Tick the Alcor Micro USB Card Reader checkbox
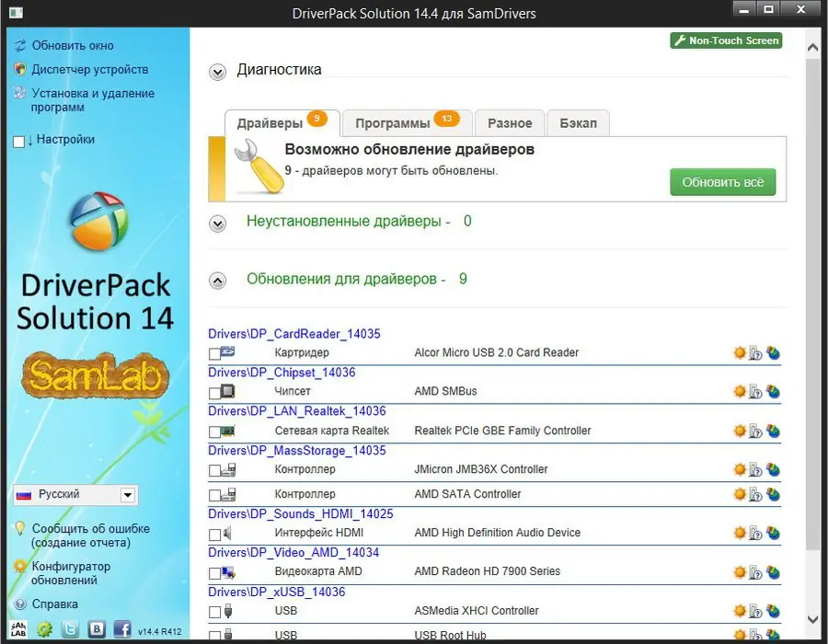Image resolution: width=828 pixels, height=644 pixels. (214, 353)
